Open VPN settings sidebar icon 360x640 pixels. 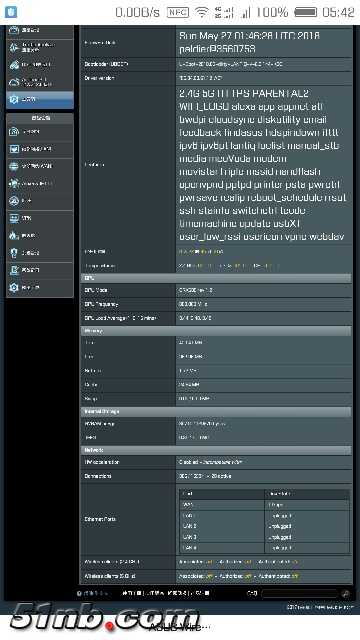[x=14, y=218]
